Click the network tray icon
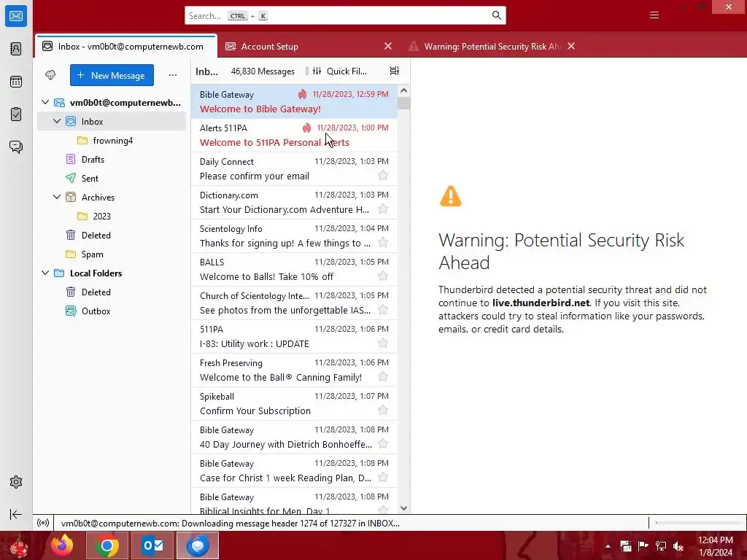This screenshot has height=560, width=747. tap(661, 546)
